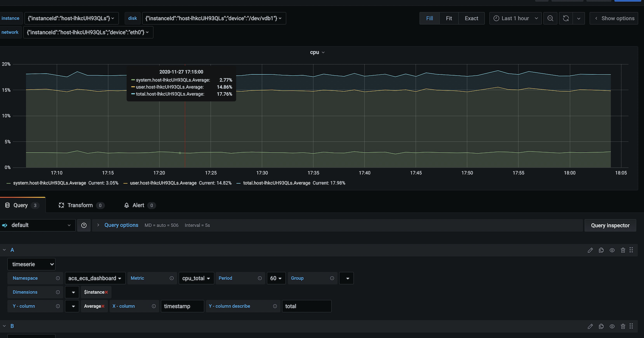Duplicate query A using the copy icon

tap(601, 250)
